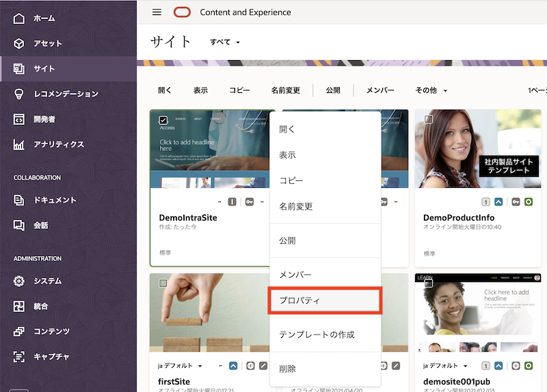
Task: Uncheck the DemoIntraSite selection checkbox
Action: pyautogui.click(x=163, y=120)
